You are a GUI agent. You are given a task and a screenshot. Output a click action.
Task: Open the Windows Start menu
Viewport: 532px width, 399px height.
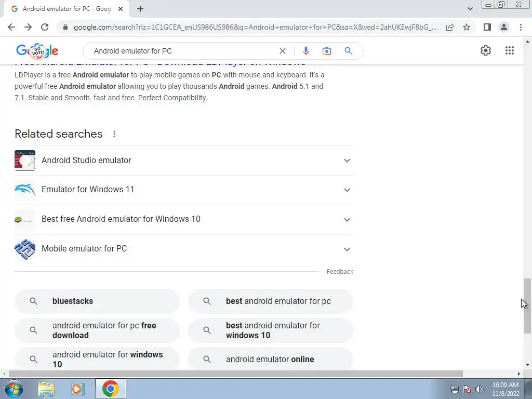tap(14, 389)
